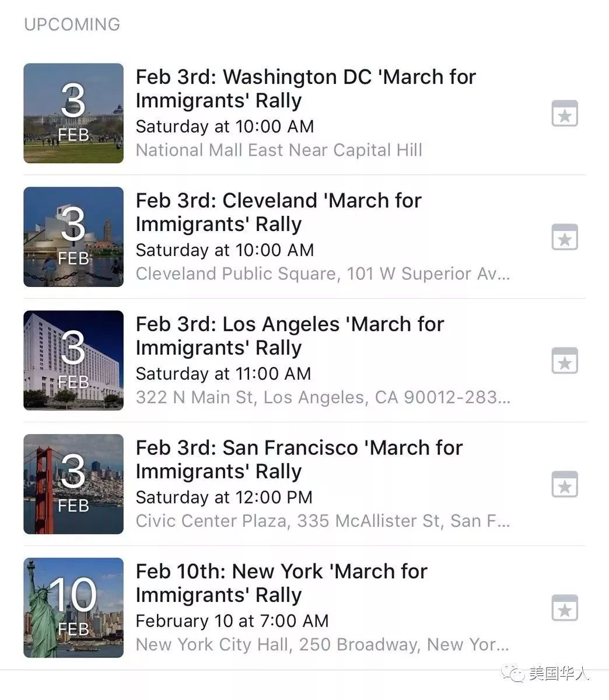The width and height of the screenshot is (609, 700).
Task: Tap the interested star for New York rally
Action: click(x=565, y=608)
